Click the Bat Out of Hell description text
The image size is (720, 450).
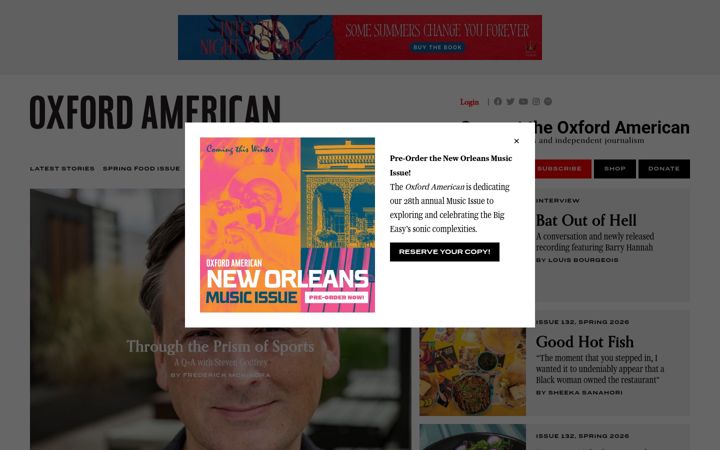595,242
